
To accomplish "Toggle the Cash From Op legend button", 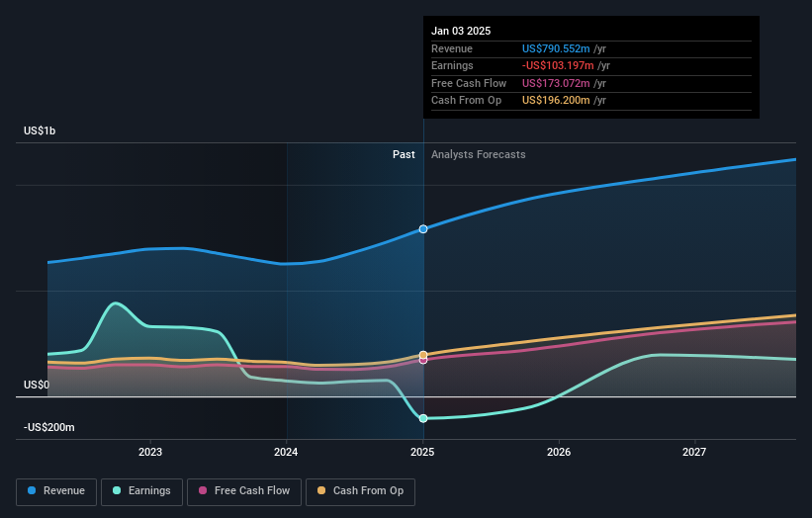I will [360, 491].
